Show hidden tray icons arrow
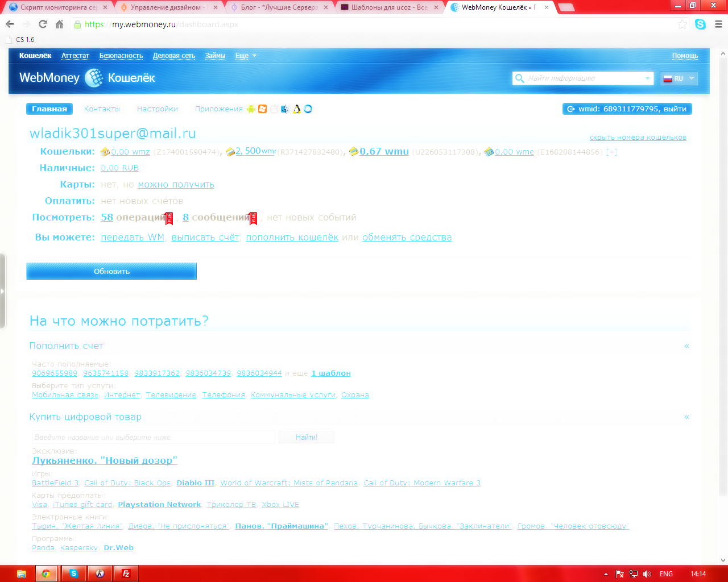 (x=606, y=574)
